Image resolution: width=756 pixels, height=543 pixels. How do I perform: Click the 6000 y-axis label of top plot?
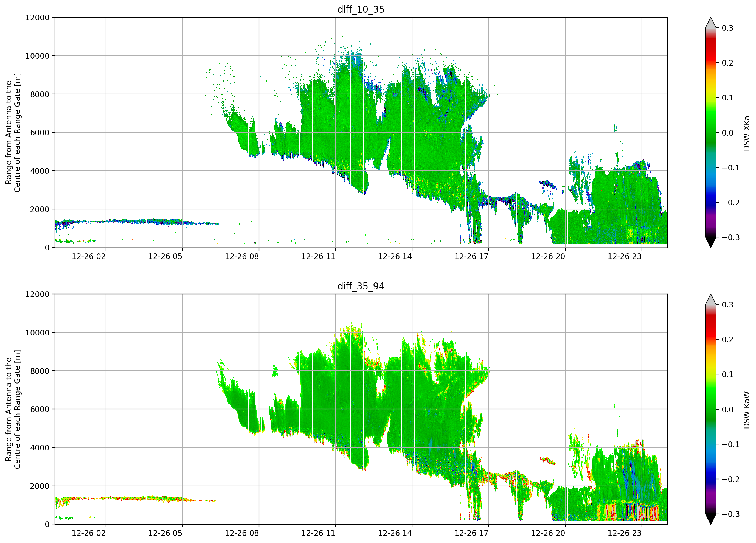pyautogui.click(x=40, y=133)
